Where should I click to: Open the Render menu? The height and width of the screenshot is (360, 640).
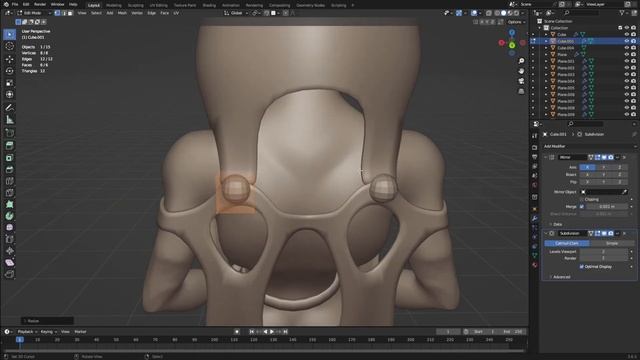(x=40, y=4)
